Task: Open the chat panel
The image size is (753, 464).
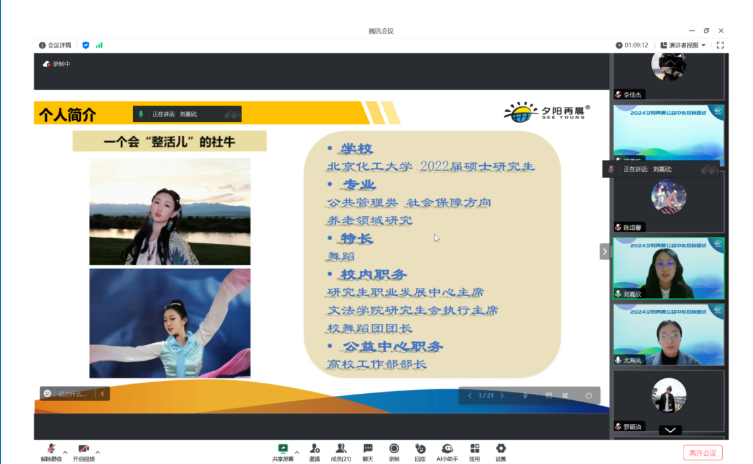Action: pyautogui.click(x=367, y=450)
